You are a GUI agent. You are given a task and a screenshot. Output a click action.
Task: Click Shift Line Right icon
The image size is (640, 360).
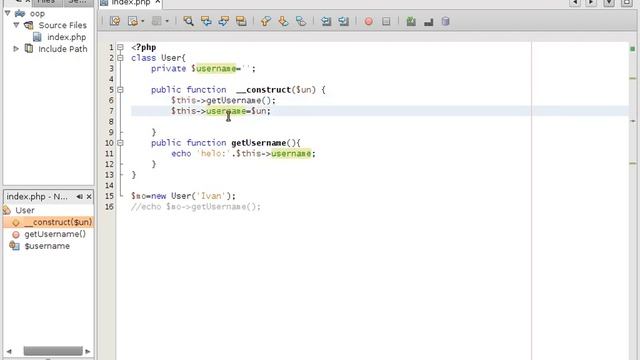point(343,21)
